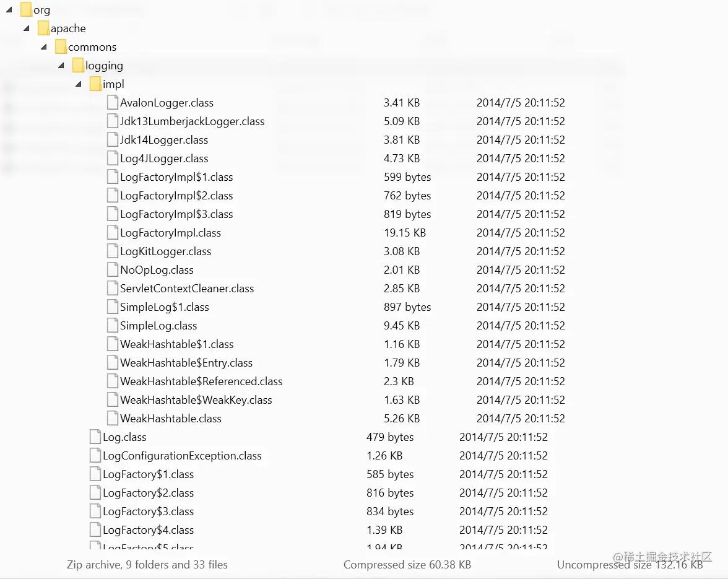
Task: Collapse the org folder tree arrow
Action: click(x=9, y=10)
